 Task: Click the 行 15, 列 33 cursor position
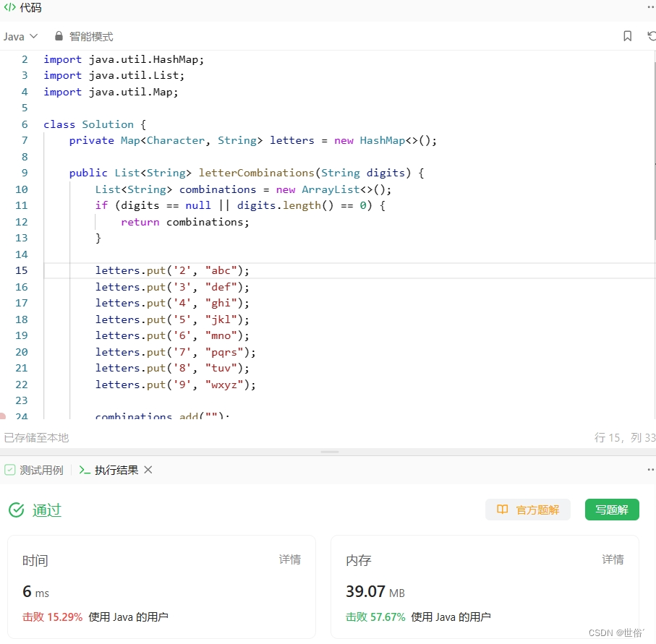625,438
